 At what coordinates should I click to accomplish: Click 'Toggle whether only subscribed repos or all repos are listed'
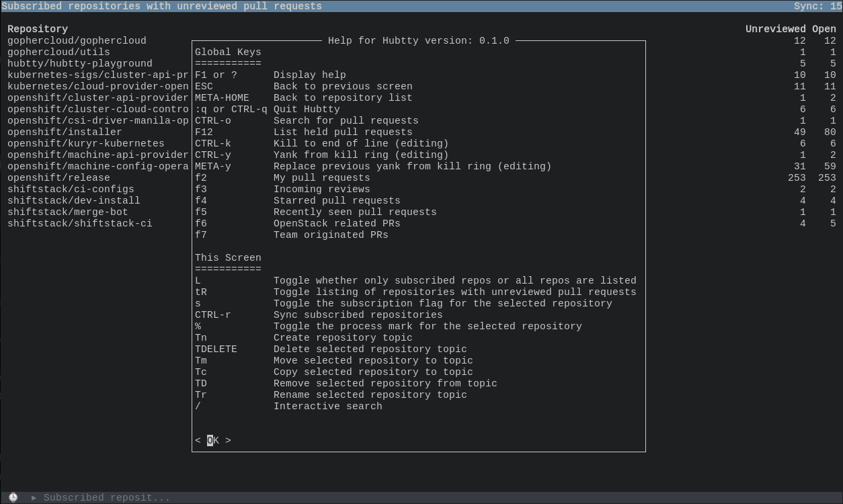coord(455,280)
